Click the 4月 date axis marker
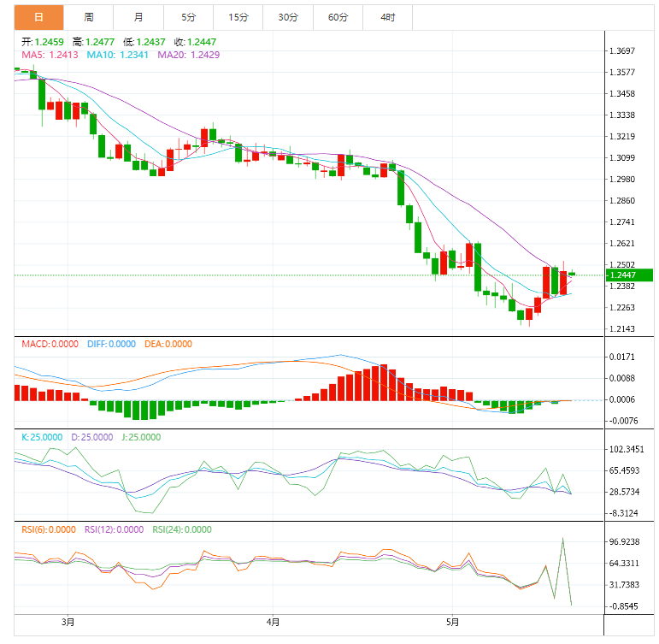The width and height of the screenshot is (659, 644). pos(273,622)
